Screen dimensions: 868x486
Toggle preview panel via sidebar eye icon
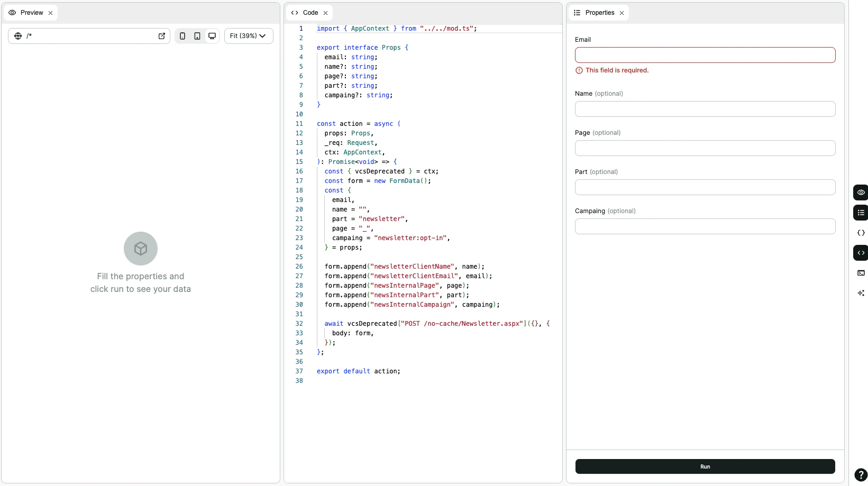[x=861, y=192]
